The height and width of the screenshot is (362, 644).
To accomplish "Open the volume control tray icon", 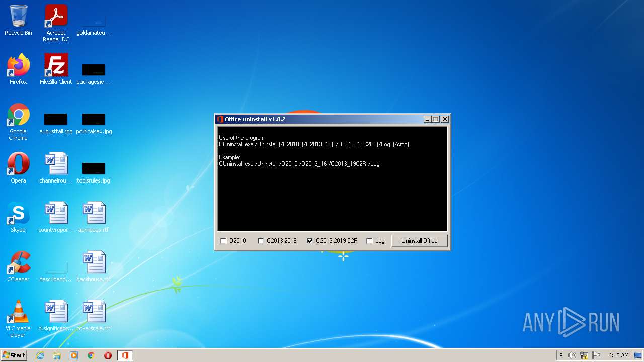I will coord(572,355).
